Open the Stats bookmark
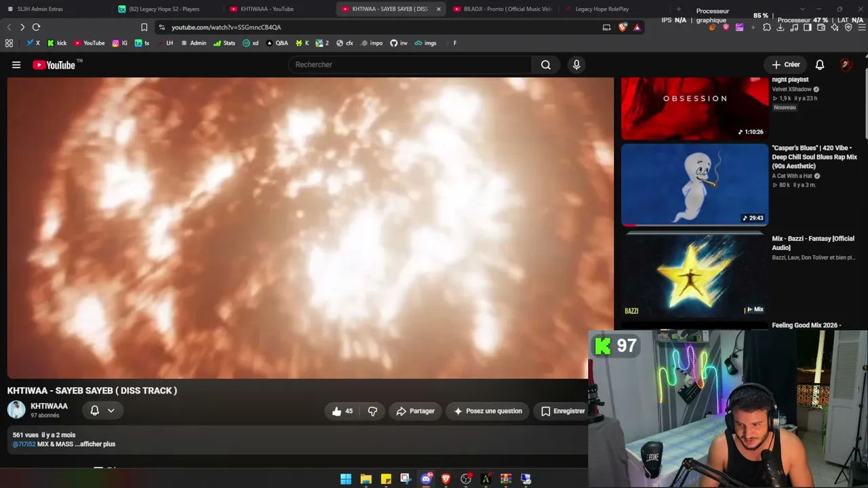The height and width of the screenshot is (488, 868). click(x=224, y=43)
